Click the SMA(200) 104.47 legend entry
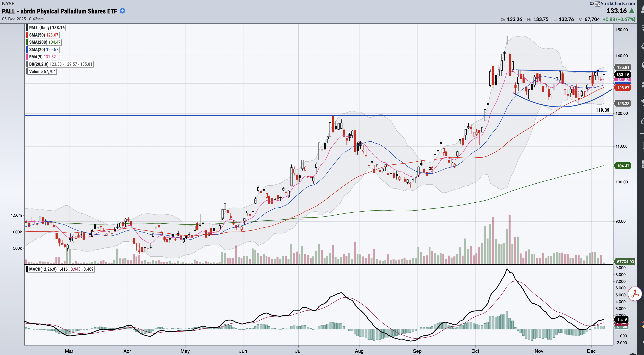Image resolution: width=644 pixels, height=355 pixels. (x=44, y=42)
